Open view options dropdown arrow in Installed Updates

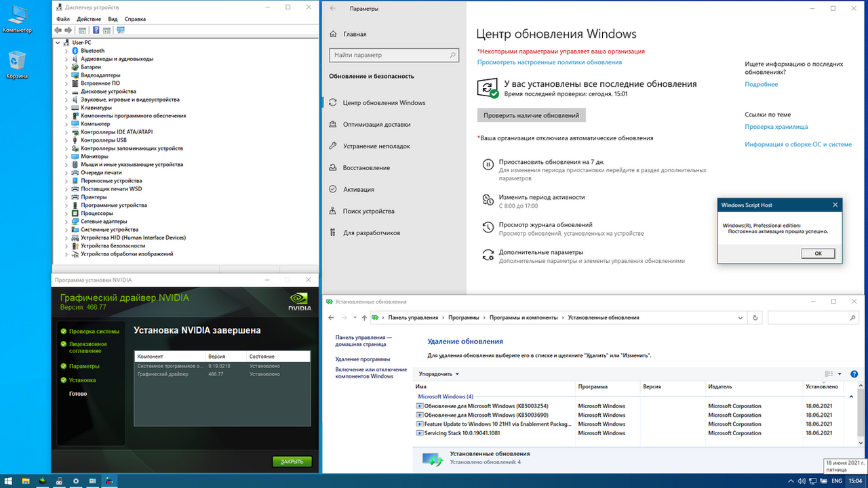[x=840, y=374]
